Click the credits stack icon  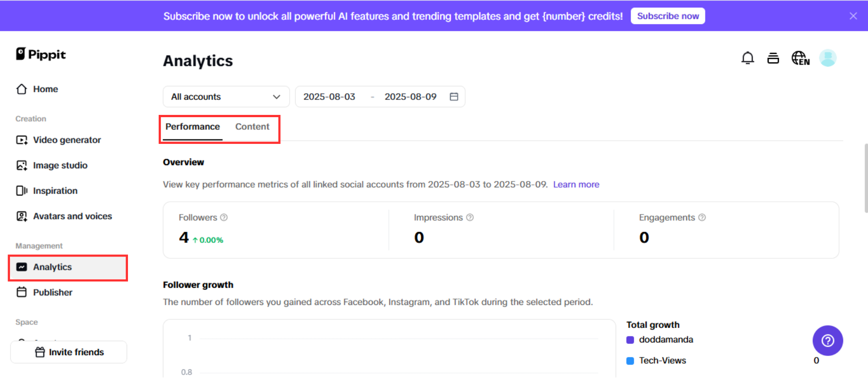pyautogui.click(x=773, y=58)
